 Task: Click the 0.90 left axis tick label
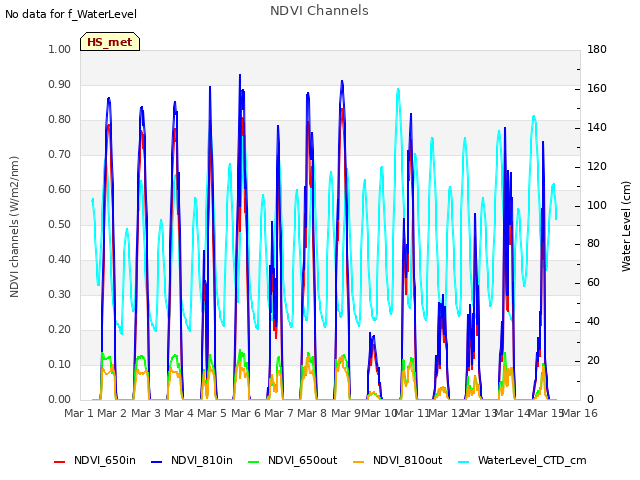60,84
